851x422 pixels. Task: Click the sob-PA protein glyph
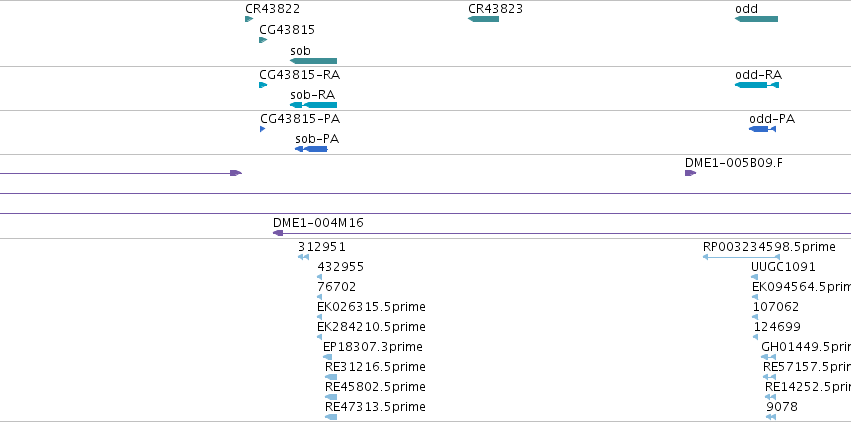(312, 149)
